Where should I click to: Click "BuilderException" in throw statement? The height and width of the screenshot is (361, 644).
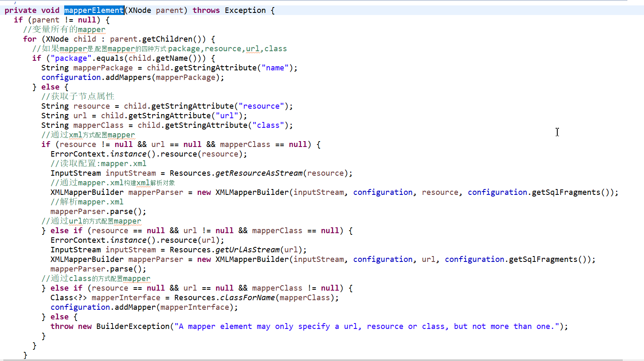coord(133,326)
